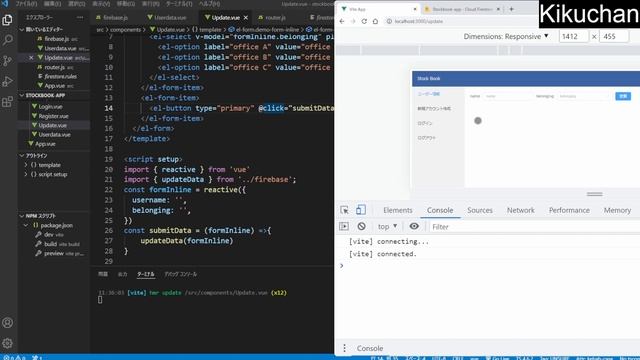Switch to the Userdata.vue editor tab
The height and width of the screenshot is (360, 640).
click(167, 18)
